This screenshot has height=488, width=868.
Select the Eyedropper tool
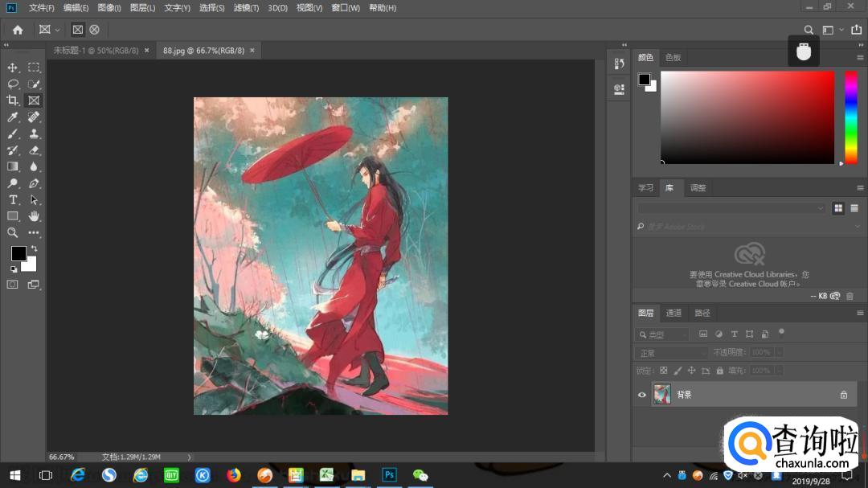pyautogui.click(x=12, y=117)
